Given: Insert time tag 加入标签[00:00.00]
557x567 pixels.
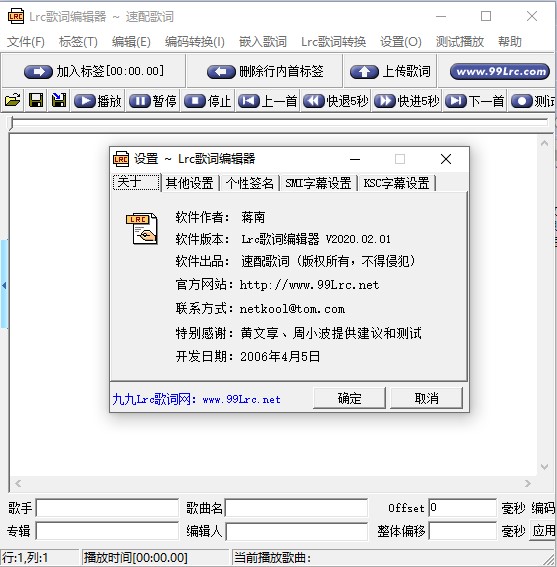Looking at the screenshot, I should (94, 71).
